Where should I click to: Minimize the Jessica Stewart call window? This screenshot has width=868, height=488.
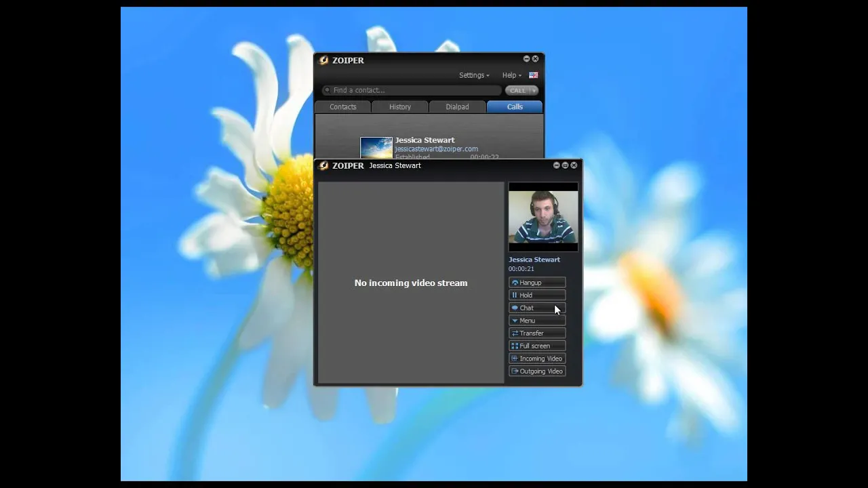point(556,165)
